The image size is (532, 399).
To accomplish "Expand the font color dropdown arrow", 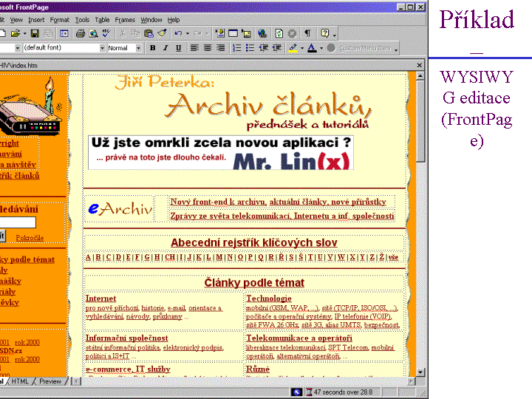I will (321, 48).
